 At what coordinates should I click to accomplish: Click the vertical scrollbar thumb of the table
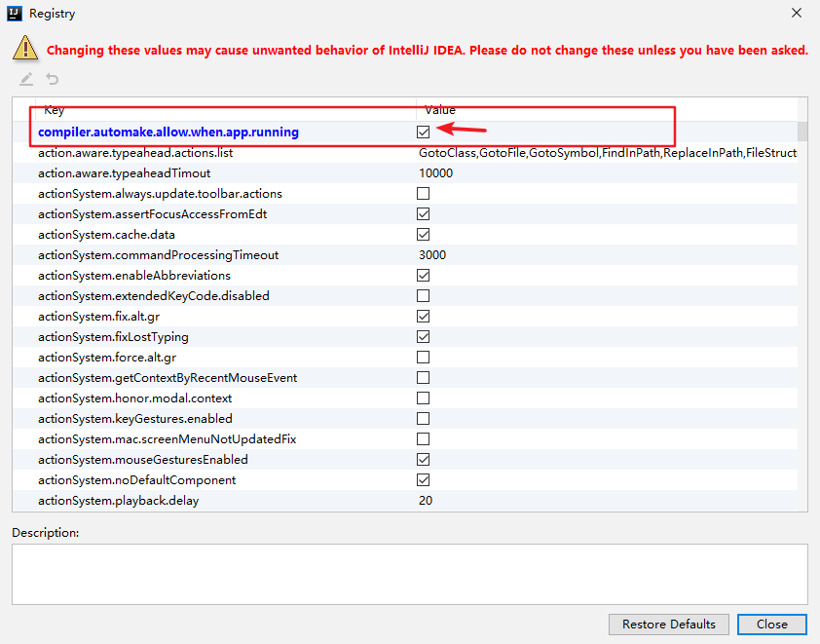802,132
